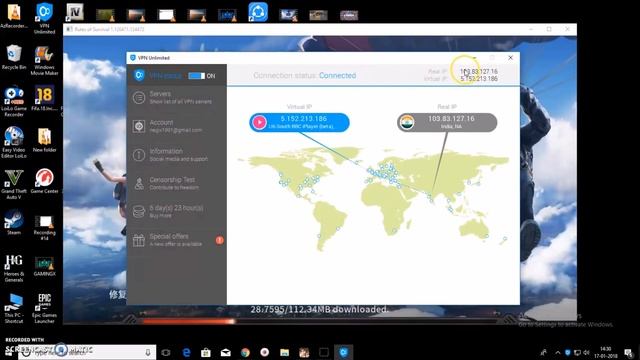Click the network icon in system tray

pyautogui.click(x=577, y=352)
